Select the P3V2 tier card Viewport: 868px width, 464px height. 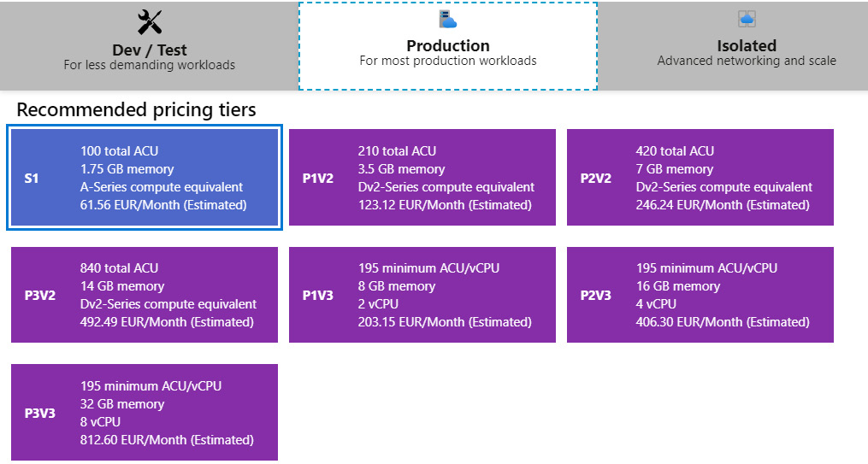pyautogui.click(x=145, y=295)
